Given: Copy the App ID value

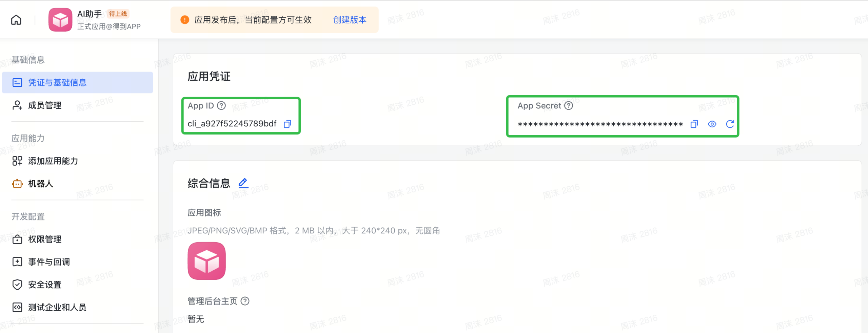Looking at the screenshot, I should coord(287,124).
